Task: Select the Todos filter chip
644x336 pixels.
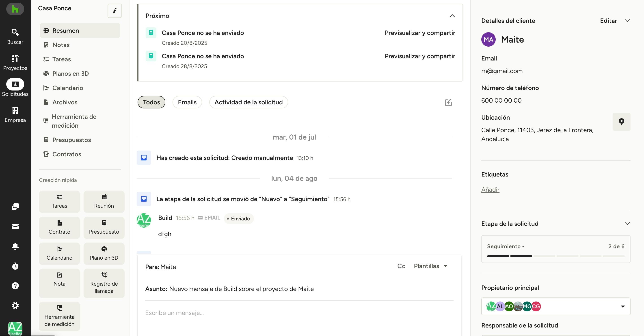Action: pyautogui.click(x=151, y=102)
